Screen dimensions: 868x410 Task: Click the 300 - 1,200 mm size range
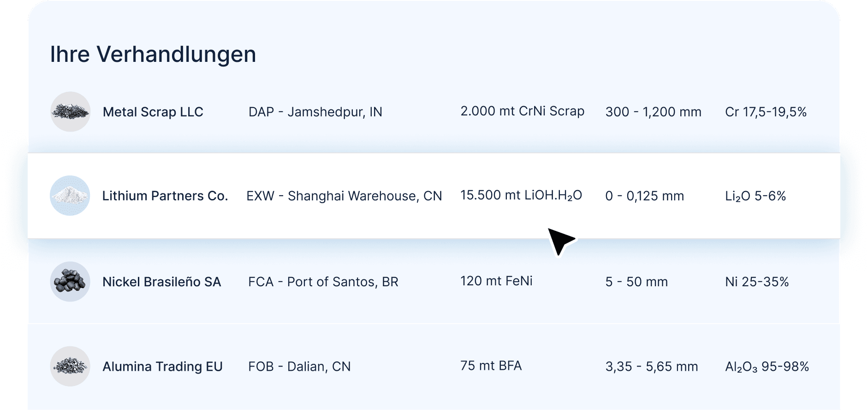pyautogui.click(x=653, y=112)
